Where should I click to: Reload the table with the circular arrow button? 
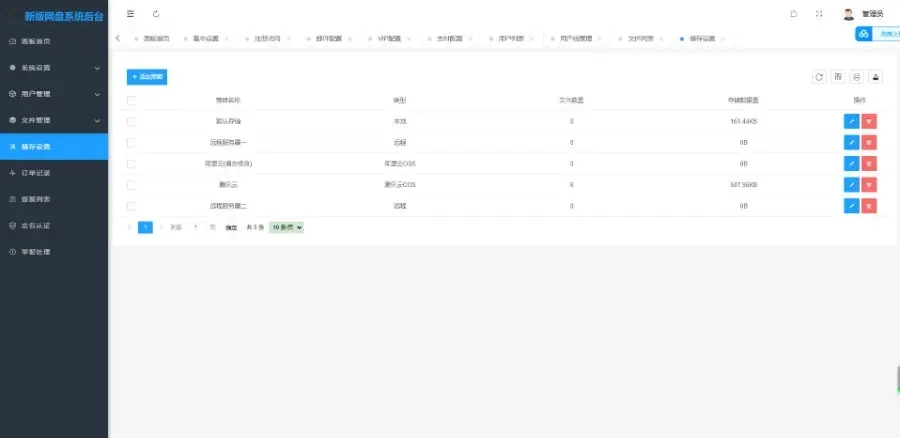click(x=819, y=77)
